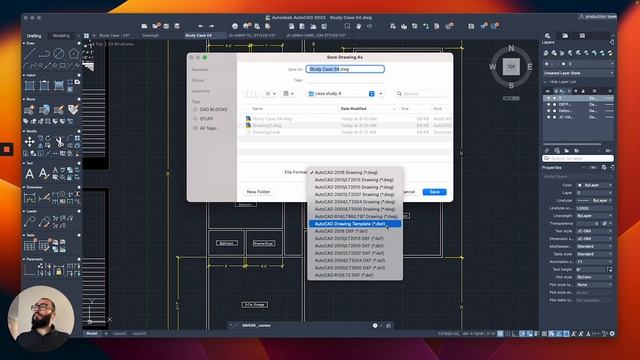Image resolution: width=640 pixels, height=360 pixels.
Task: Click the Color ByLayer swatch
Action: click(580, 185)
